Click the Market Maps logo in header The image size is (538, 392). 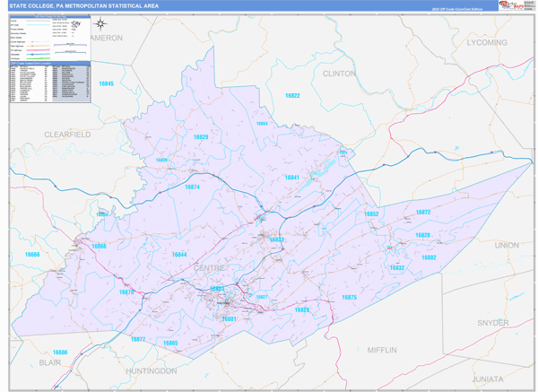(x=513, y=6)
